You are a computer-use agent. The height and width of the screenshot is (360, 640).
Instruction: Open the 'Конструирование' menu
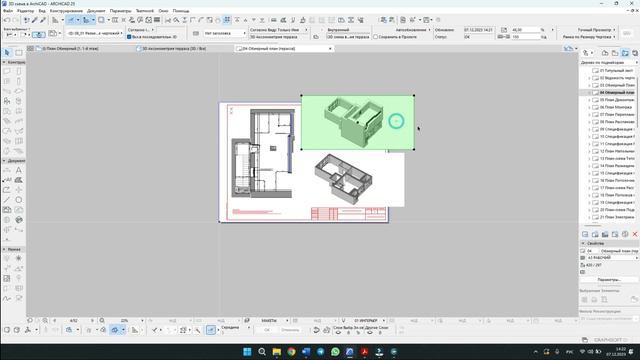tap(67, 11)
